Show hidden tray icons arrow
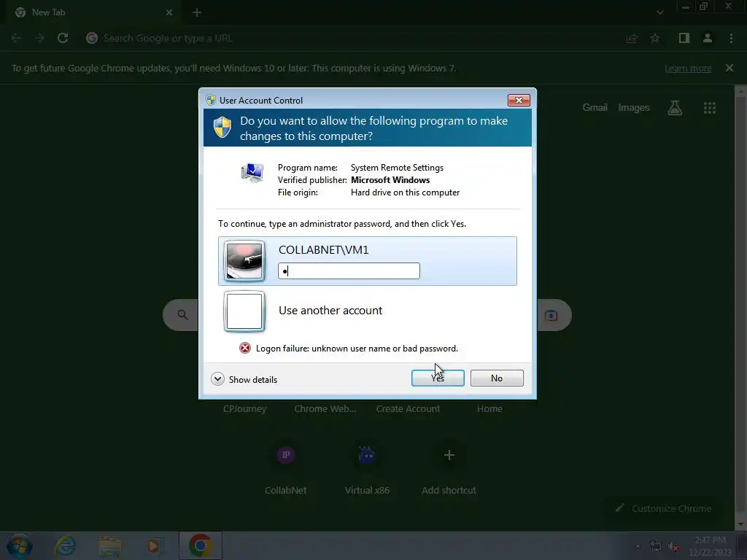 point(638,546)
